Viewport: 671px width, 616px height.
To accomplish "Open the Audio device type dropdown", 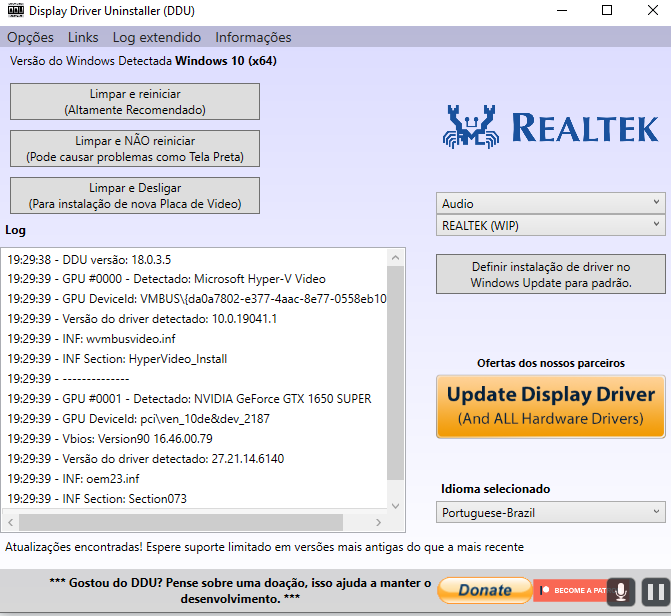I will point(551,203).
